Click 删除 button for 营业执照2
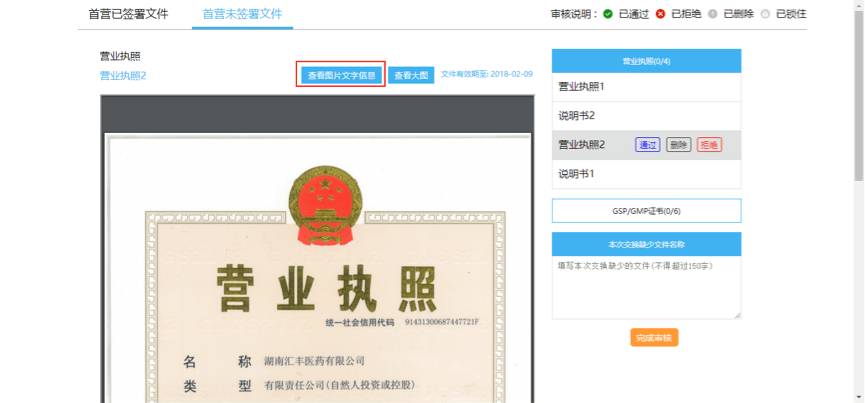Image resolution: width=865 pixels, height=403 pixels. 679,145
